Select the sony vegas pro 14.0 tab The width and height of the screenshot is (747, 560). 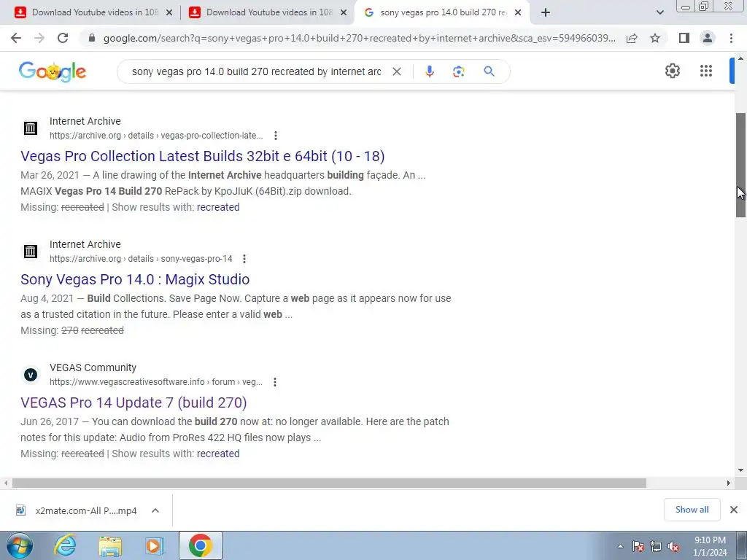coord(443,12)
